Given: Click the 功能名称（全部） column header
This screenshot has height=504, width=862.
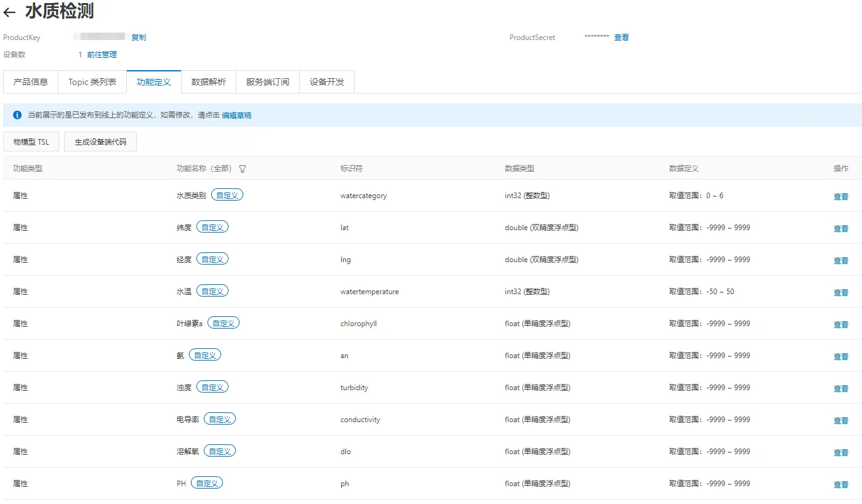Looking at the screenshot, I should pos(206,169).
